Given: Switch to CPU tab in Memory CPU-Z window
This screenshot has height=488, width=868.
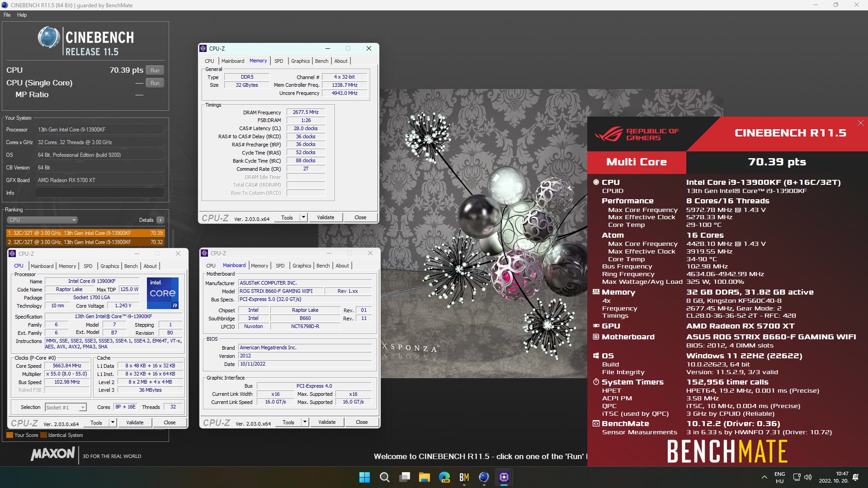Looking at the screenshot, I should (x=209, y=61).
